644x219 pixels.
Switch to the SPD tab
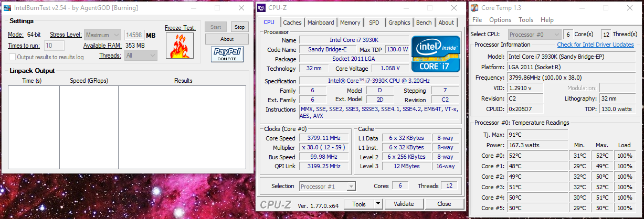tap(374, 23)
